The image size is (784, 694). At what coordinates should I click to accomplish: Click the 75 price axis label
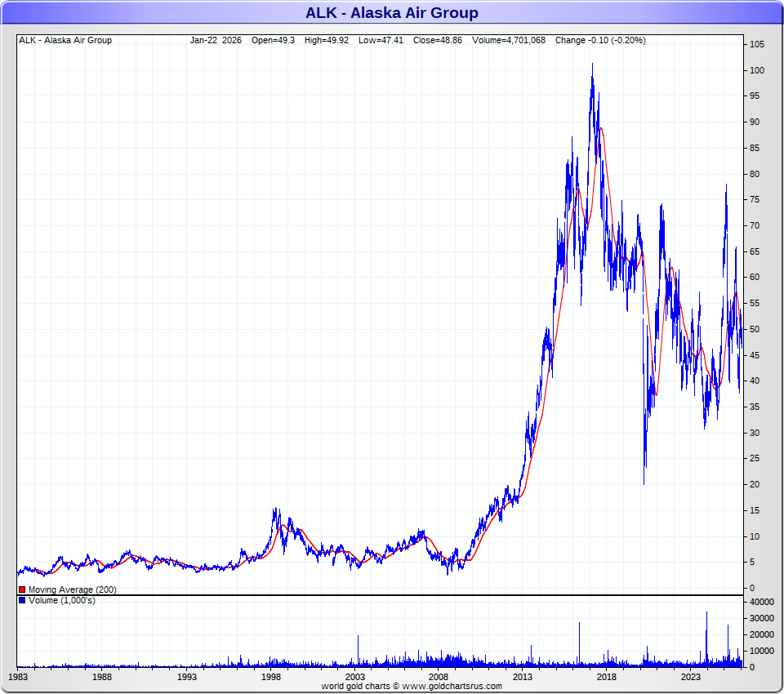[755, 199]
